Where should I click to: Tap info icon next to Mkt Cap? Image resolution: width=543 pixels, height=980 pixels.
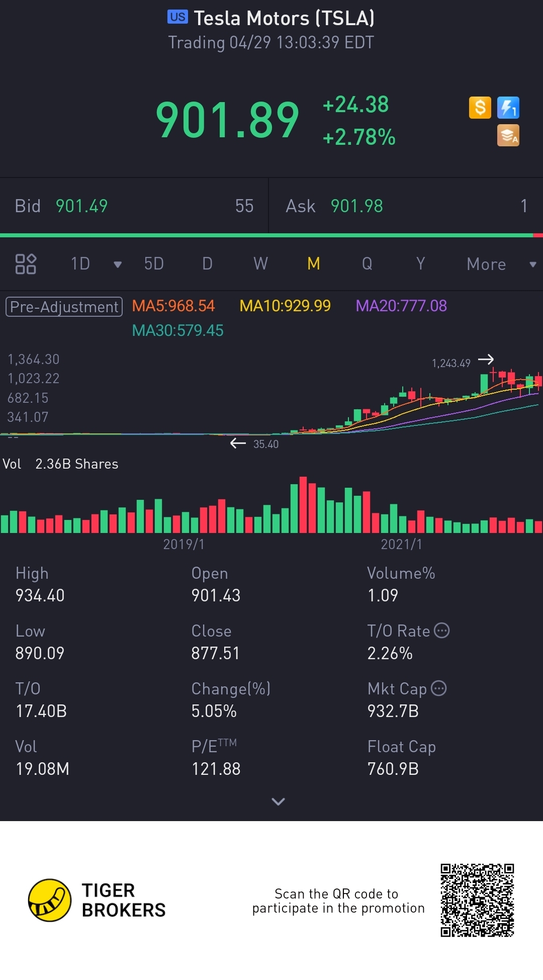[439, 688]
